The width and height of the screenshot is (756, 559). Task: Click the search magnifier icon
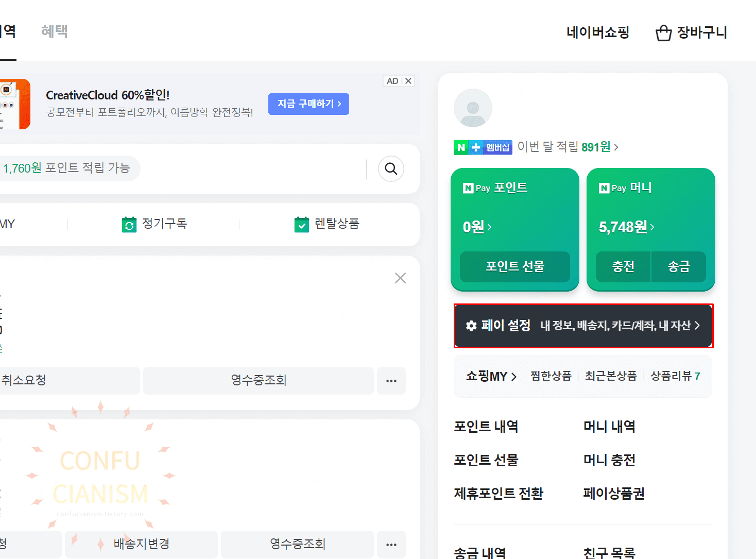click(391, 169)
